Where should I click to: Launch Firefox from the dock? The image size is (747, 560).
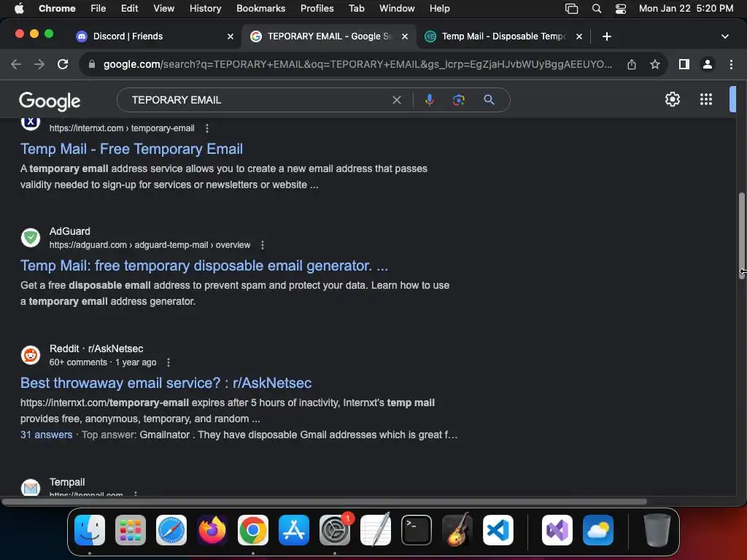tap(212, 530)
